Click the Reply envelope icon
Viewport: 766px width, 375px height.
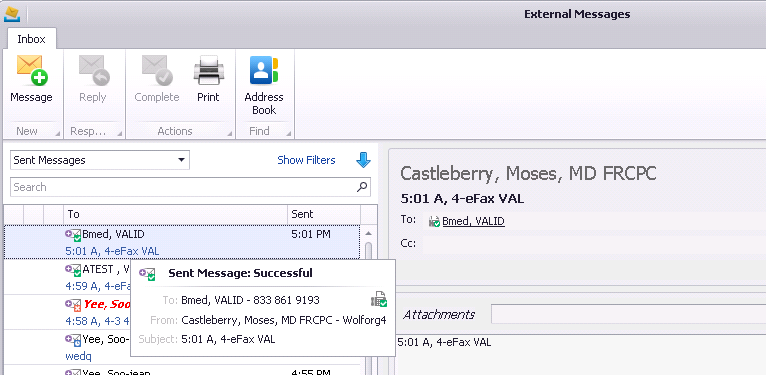tap(93, 69)
